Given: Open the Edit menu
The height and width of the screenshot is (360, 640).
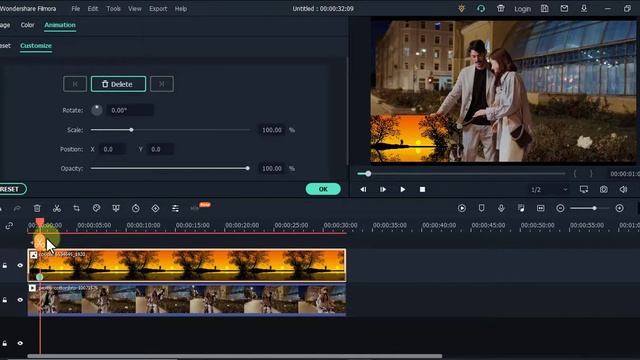Looking at the screenshot, I should 93,9.
